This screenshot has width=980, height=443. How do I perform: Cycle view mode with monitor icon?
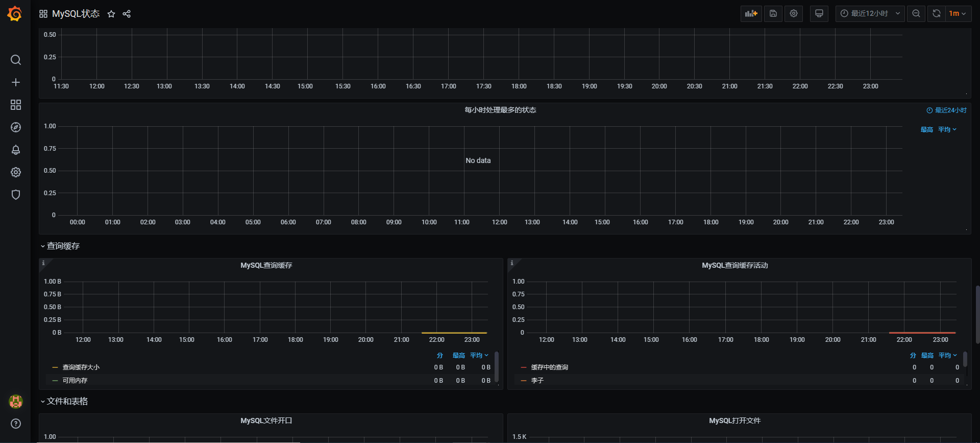point(819,14)
